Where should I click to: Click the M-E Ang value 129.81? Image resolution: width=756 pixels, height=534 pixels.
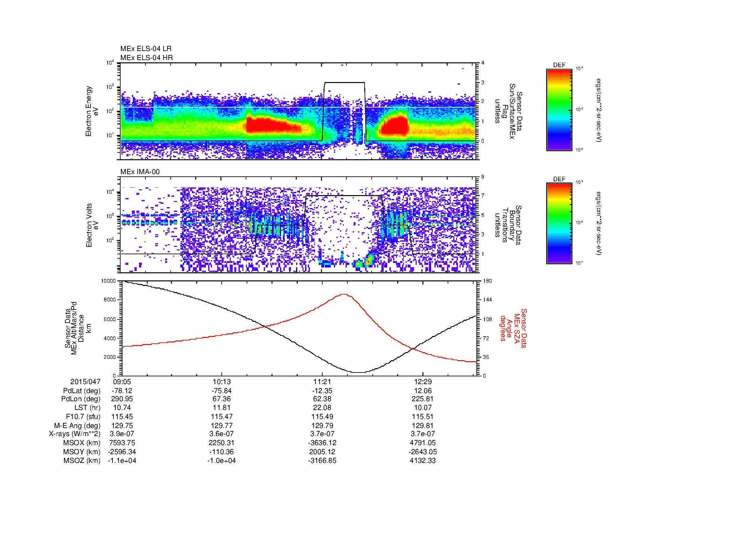pyautogui.click(x=422, y=426)
